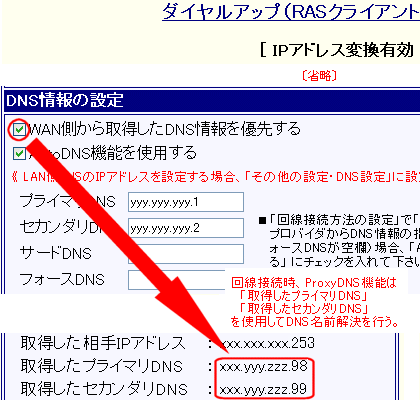Disable the ProxyDNS機能を使用する checkbox
420x400 pixels.
coord(19,154)
